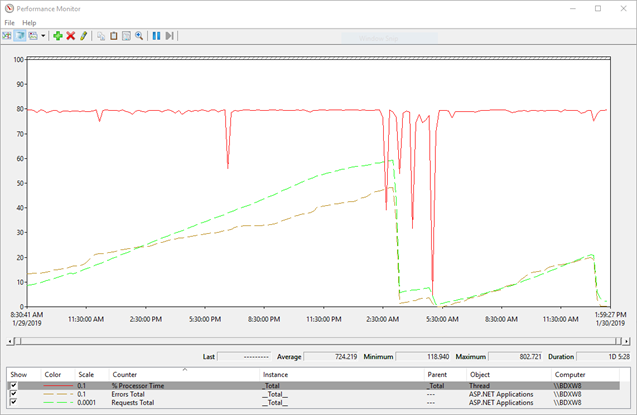Sort by the Object column header
The width and height of the screenshot is (637, 415).
point(509,374)
